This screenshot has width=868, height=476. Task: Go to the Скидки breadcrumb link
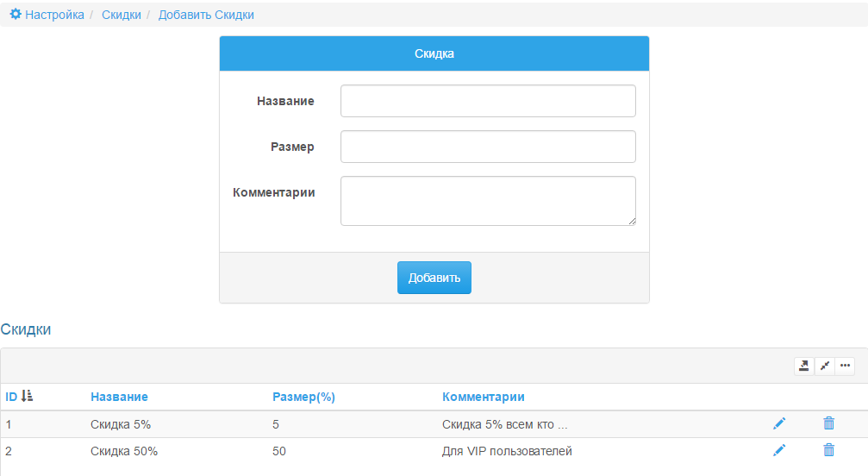click(x=122, y=15)
